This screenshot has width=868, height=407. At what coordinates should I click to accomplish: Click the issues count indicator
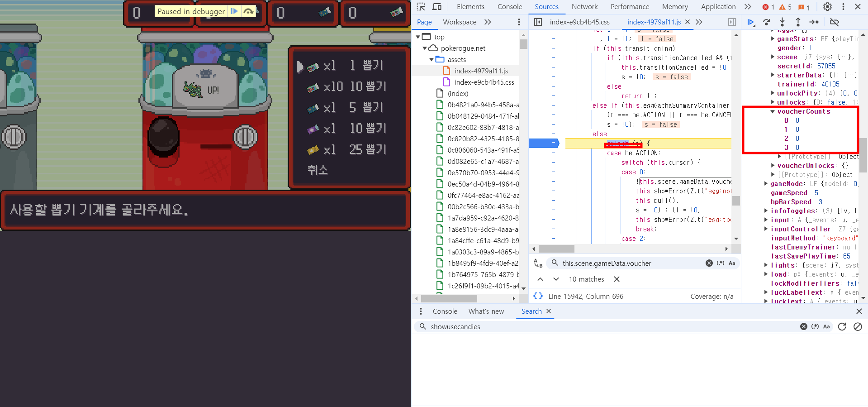pyautogui.click(x=804, y=7)
